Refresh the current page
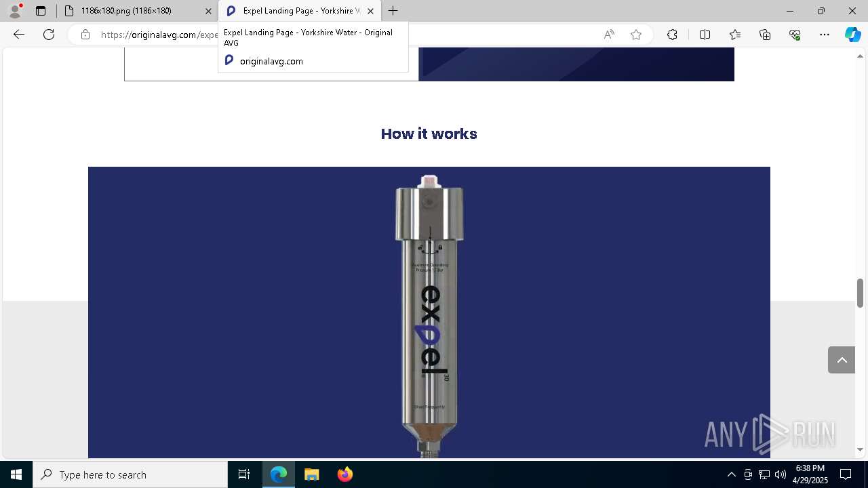The image size is (868, 488). pos(49,35)
